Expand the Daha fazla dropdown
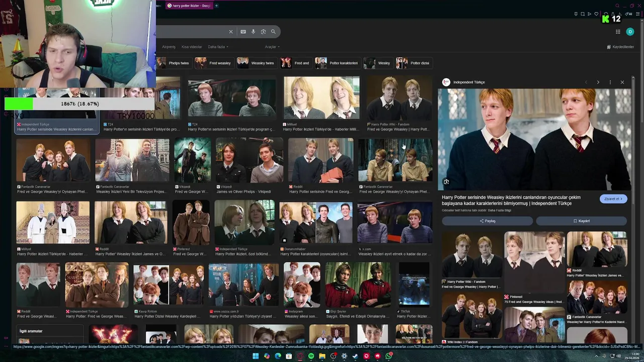644x362 pixels. coord(218,47)
